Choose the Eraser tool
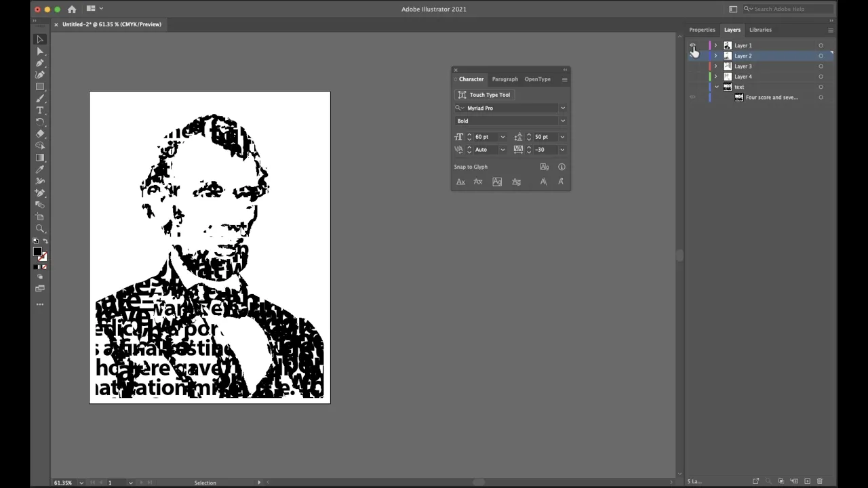 pos(40,134)
